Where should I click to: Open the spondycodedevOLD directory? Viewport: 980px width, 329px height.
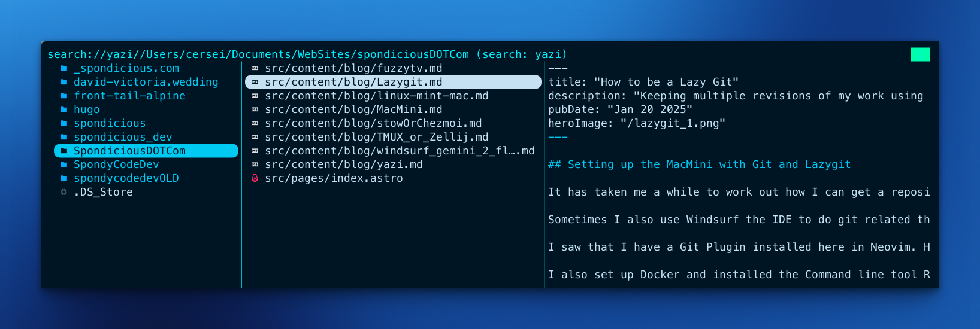tap(126, 178)
